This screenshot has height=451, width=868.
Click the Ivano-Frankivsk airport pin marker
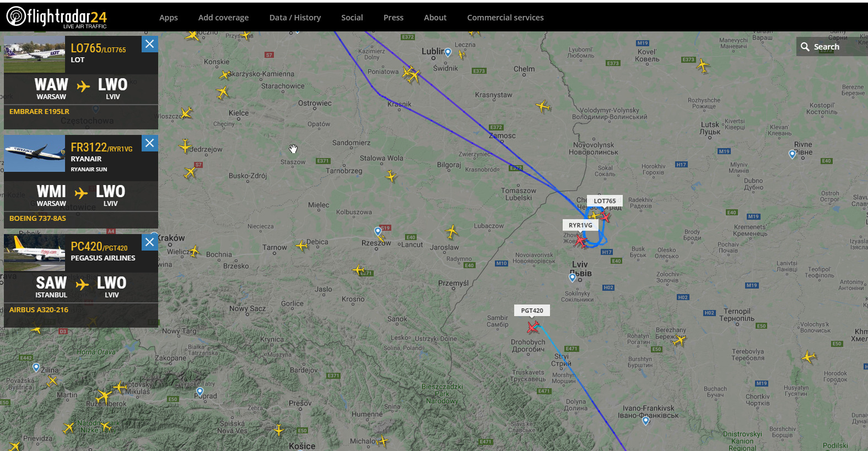coord(646,421)
